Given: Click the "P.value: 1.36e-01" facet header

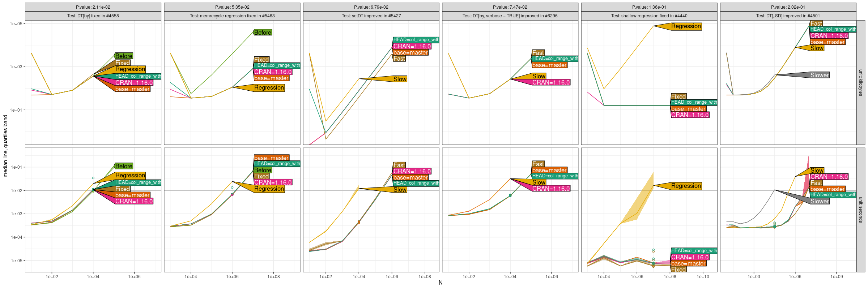Looking at the screenshot, I should (x=649, y=7).
